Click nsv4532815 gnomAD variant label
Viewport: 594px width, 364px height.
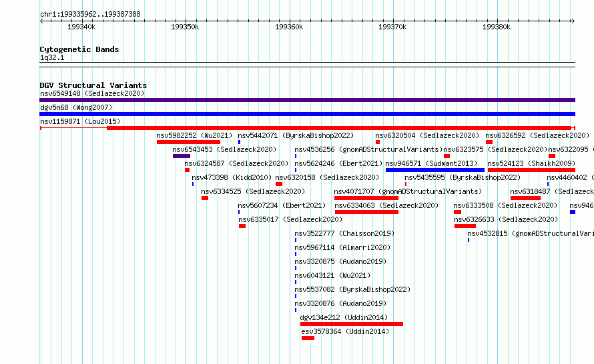[531, 233]
